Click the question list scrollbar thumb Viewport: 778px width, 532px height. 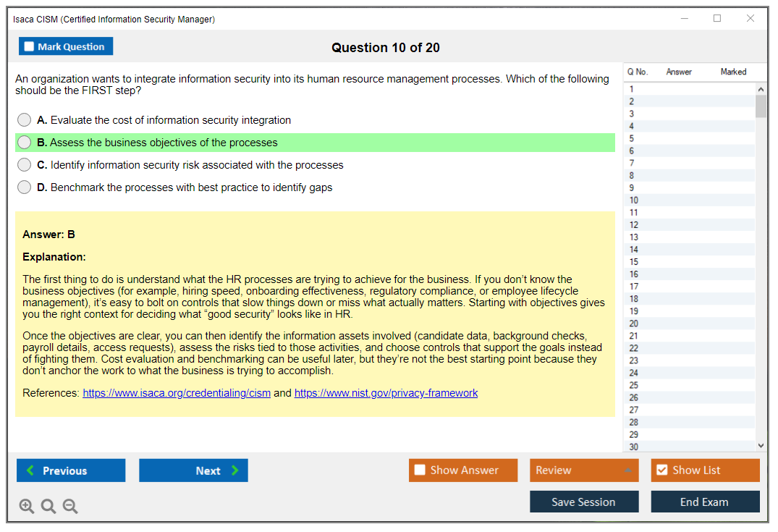point(761,105)
